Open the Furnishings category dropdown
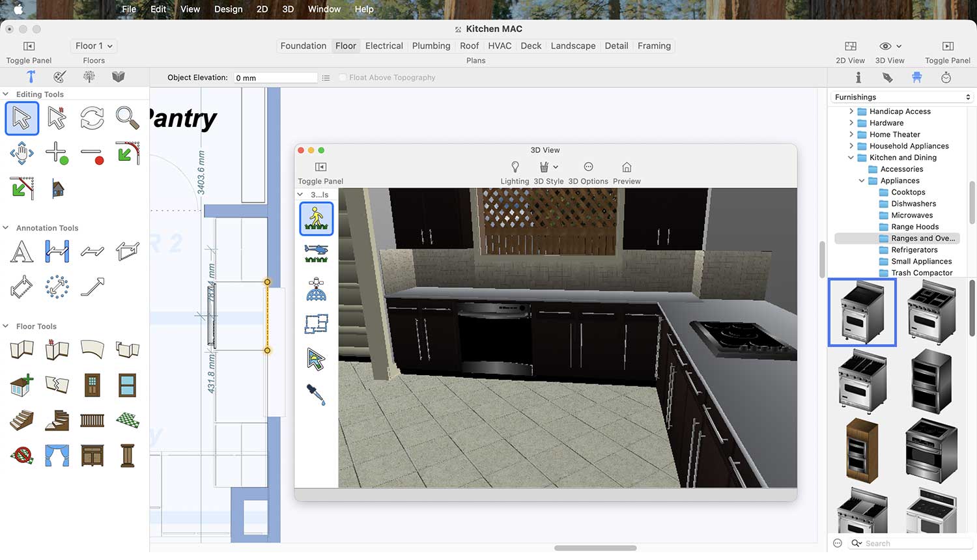977x560 pixels. (902, 97)
